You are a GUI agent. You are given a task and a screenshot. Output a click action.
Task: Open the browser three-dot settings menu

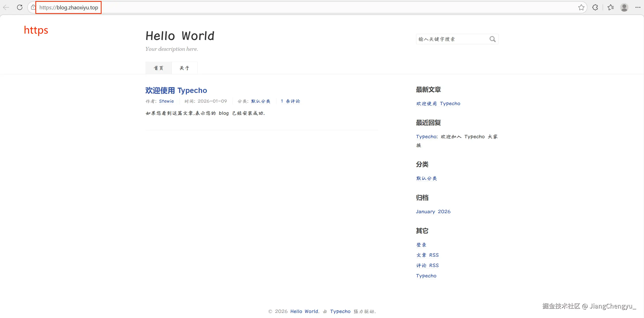[638, 7]
